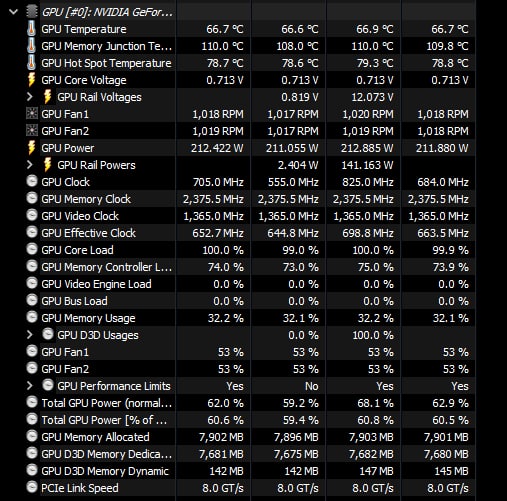507x501 pixels.
Task: Select the GPU Memory Allocated label
Action: (x=95, y=437)
